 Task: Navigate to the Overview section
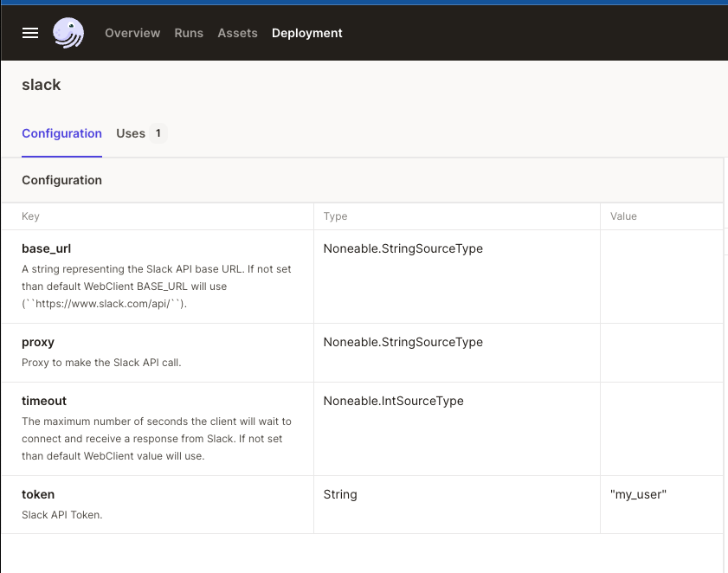pyautogui.click(x=132, y=33)
